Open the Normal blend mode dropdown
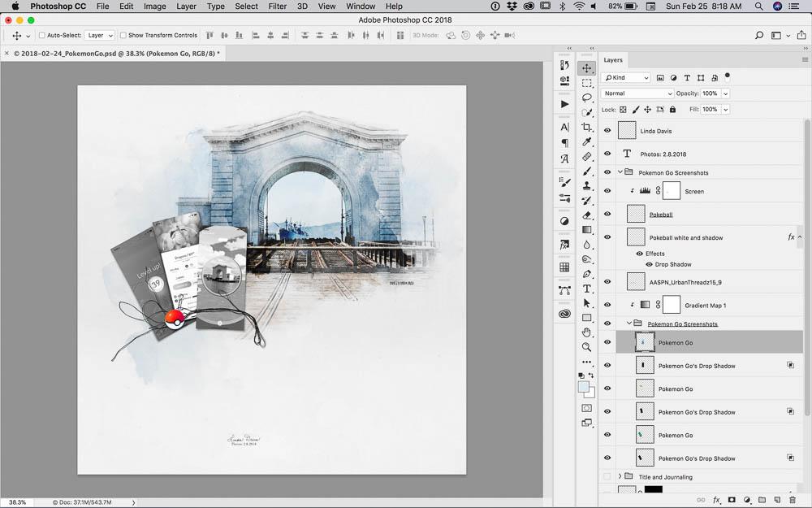Screen dimensions: 812x508 pos(637,93)
